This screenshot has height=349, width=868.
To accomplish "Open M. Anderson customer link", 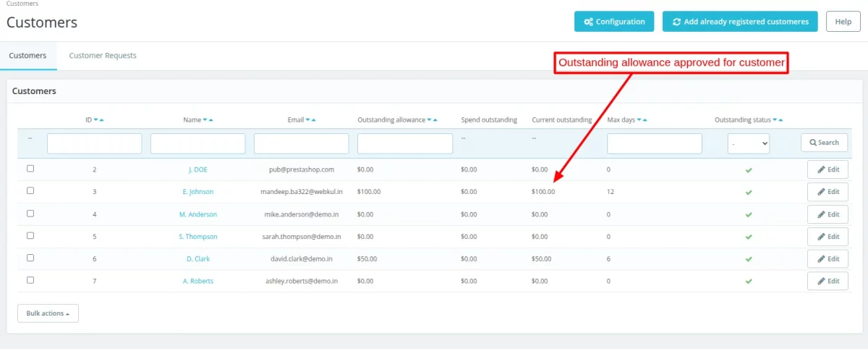I will [x=198, y=214].
